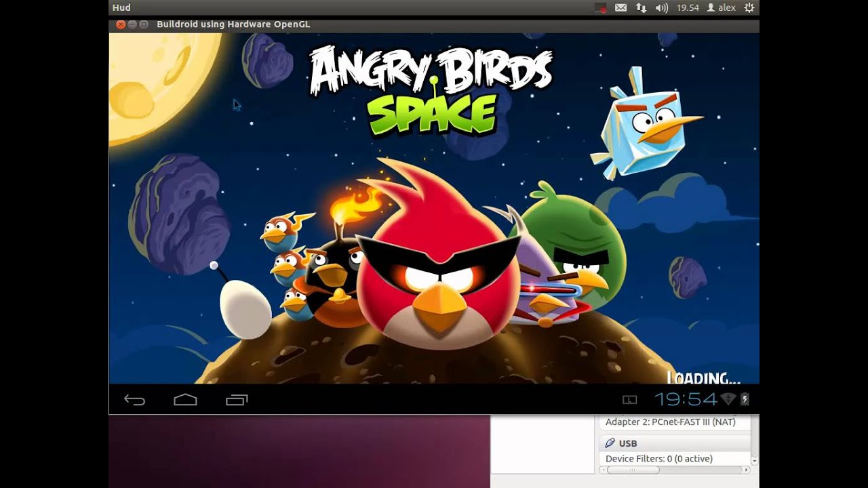Screen dimensions: 868x488
Task: Minimize the Buildroid window
Action: [132, 24]
